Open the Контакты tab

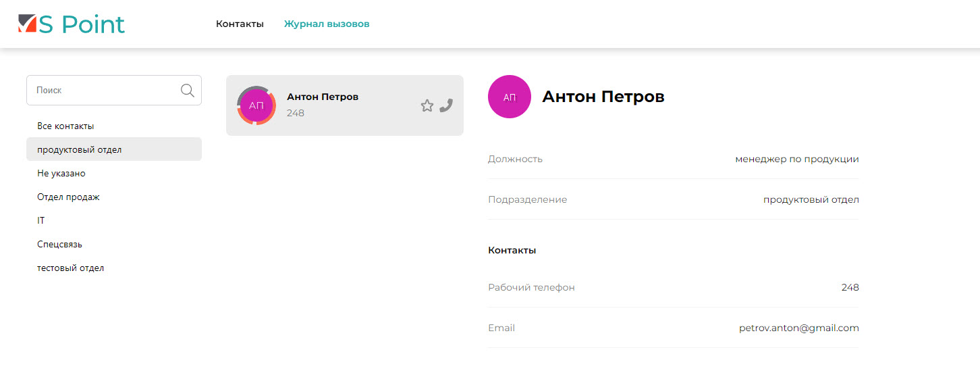click(x=240, y=24)
